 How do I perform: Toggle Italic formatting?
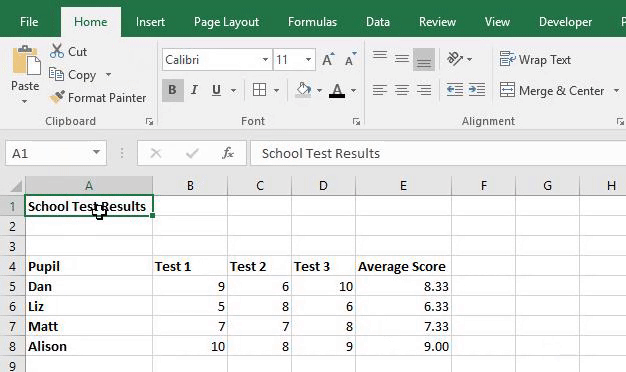point(194,90)
